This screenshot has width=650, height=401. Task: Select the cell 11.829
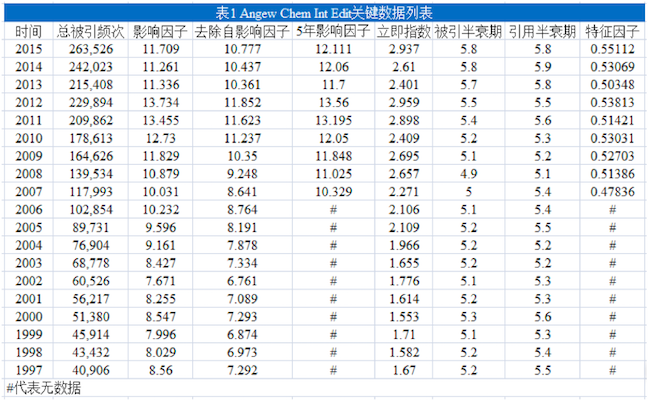(x=161, y=156)
